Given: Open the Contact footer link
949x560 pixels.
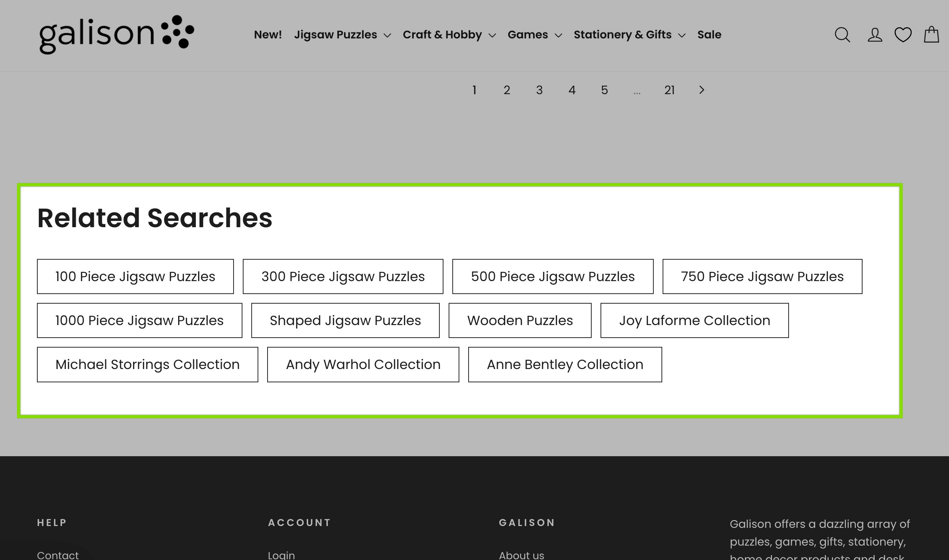Looking at the screenshot, I should pyautogui.click(x=58, y=555).
